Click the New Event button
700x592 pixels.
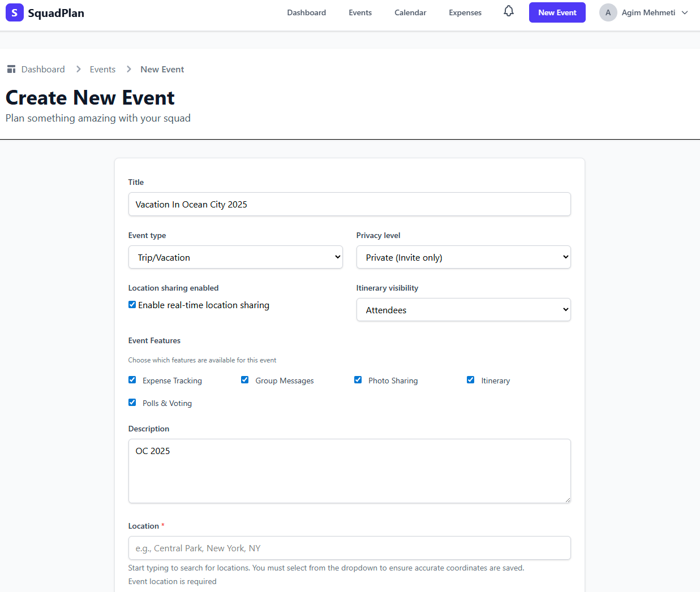[557, 12]
